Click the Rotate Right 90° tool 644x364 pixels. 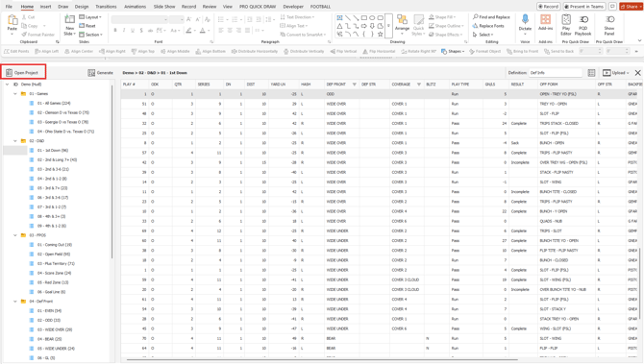point(418,51)
